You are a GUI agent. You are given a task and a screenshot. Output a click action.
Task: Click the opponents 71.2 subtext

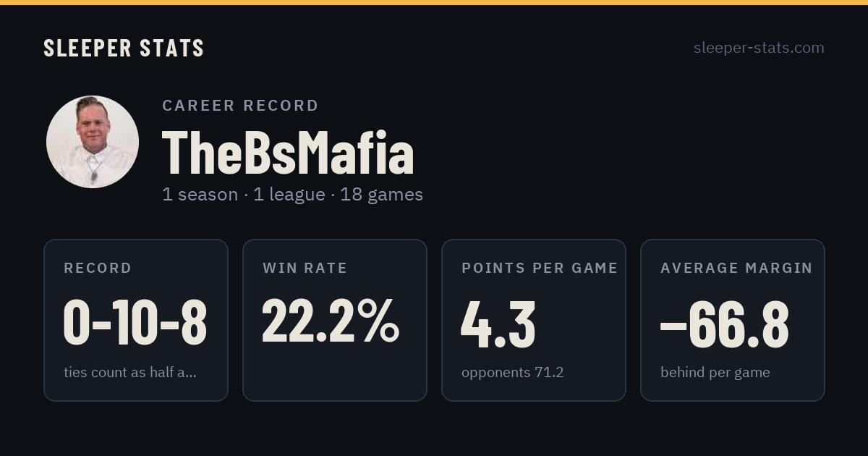click(x=513, y=373)
